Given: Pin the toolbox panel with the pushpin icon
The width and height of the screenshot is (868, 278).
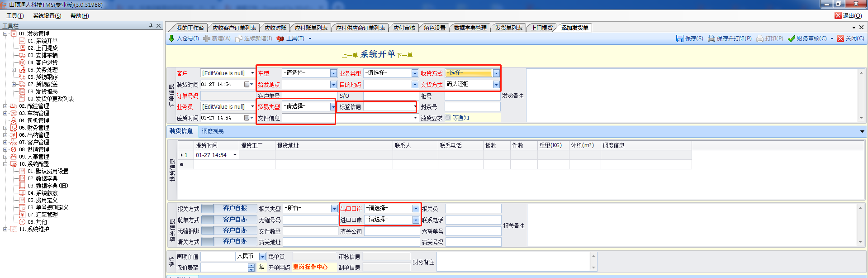Looking at the screenshot, I should pyautogui.click(x=151, y=26).
